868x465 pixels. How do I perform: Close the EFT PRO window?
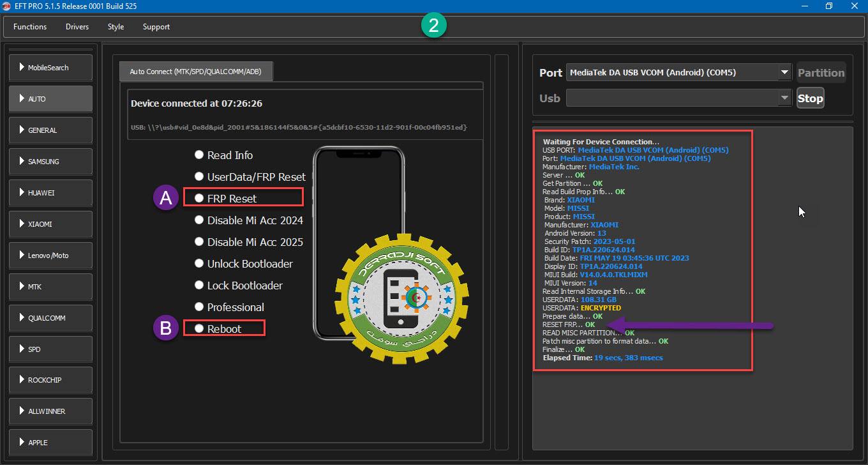click(854, 6)
